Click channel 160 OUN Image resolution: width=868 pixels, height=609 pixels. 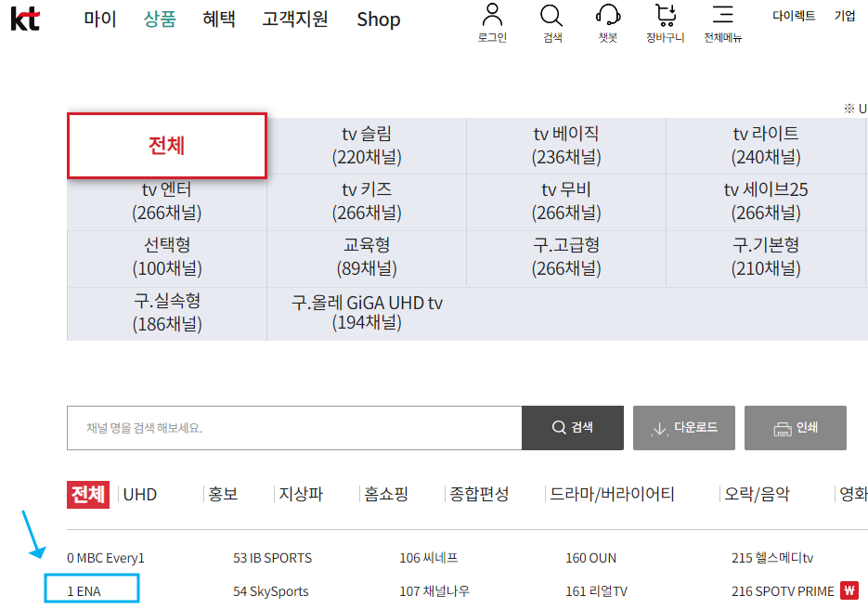click(590, 558)
